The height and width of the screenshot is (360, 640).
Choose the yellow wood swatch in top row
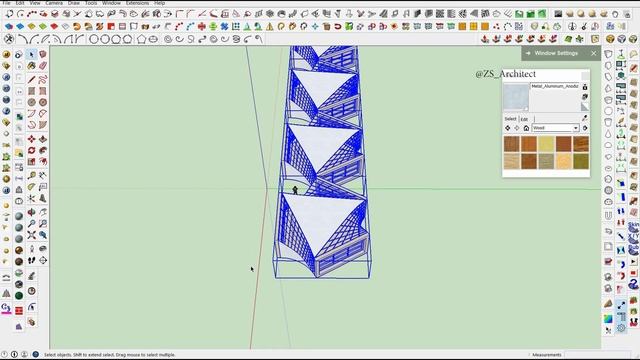click(x=546, y=144)
